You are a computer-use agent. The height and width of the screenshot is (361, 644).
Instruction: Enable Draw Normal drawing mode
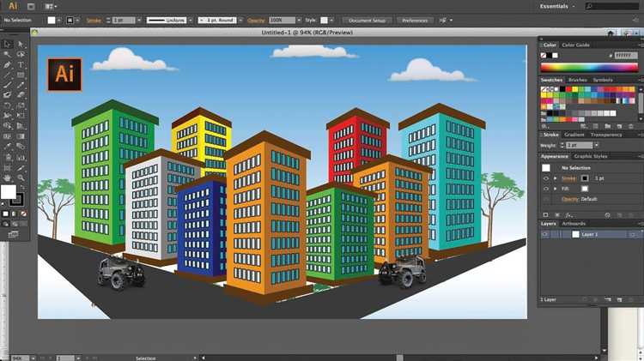click(x=5, y=224)
